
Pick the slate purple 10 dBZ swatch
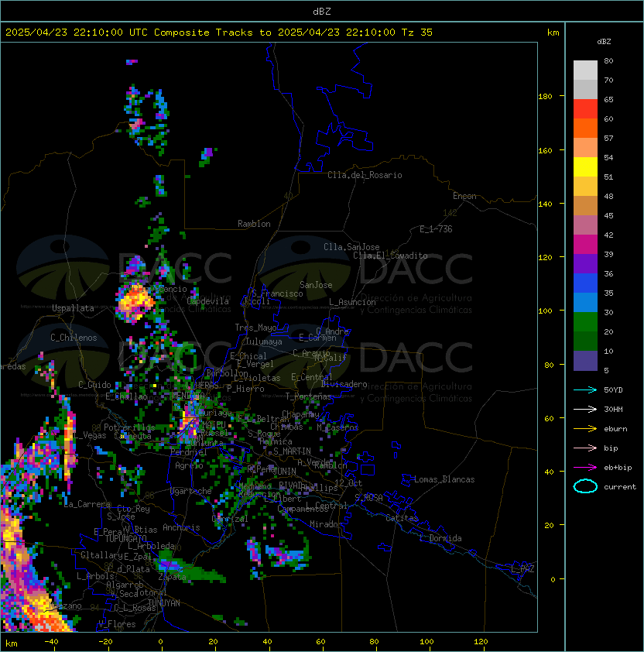pyautogui.click(x=585, y=361)
